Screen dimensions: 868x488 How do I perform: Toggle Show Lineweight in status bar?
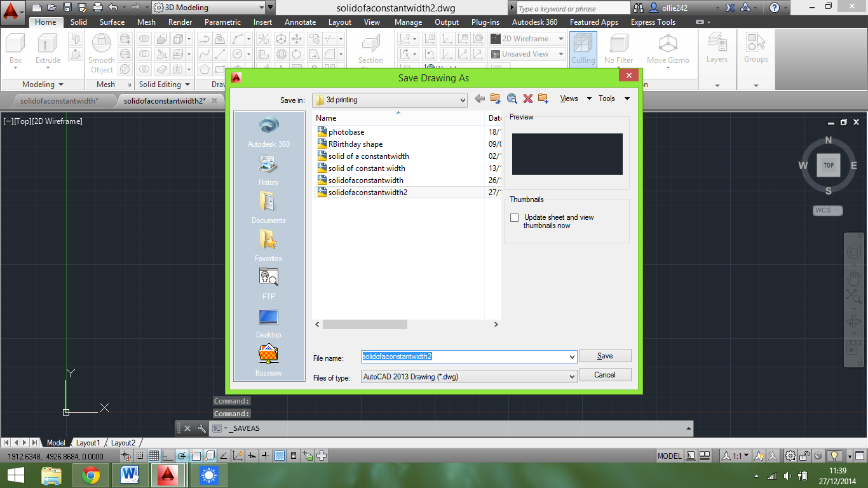point(266,456)
